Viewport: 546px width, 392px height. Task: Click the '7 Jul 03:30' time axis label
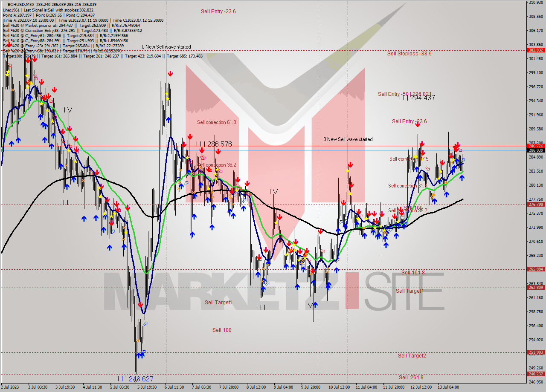tap(201, 387)
